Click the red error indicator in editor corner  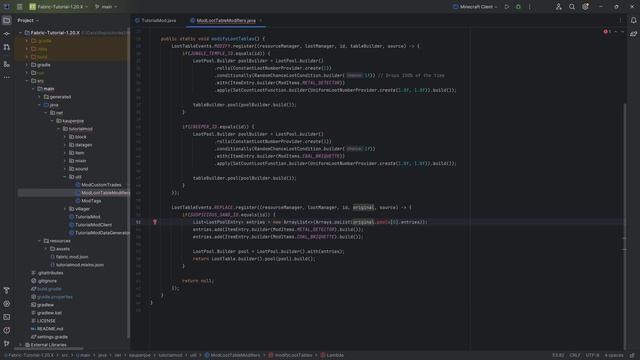(x=607, y=32)
